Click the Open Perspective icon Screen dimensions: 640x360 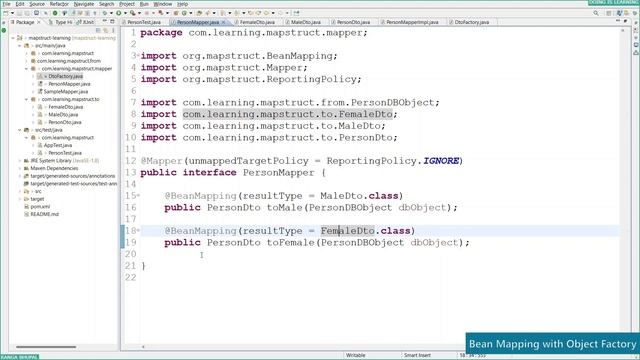point(609,13)
